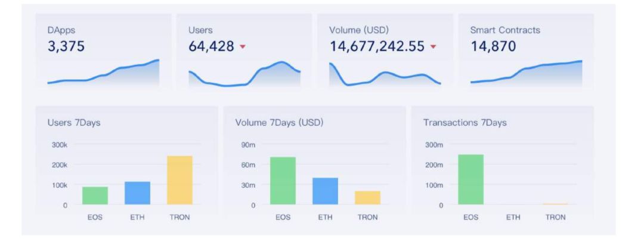Click the red down arrow next to Users
The image size is (644, 245).
click(x=242, y=46)
